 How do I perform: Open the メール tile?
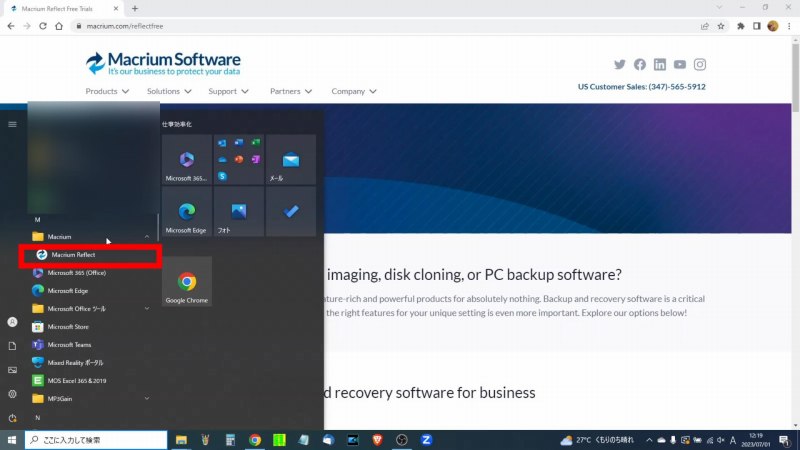[291, 159]
